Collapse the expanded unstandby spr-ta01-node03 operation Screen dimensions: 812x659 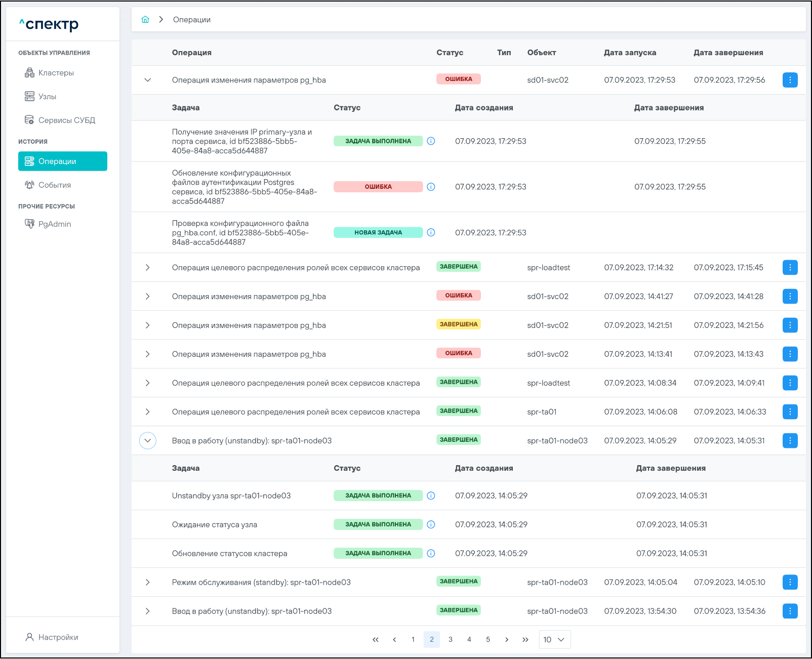tap(148, 441)
